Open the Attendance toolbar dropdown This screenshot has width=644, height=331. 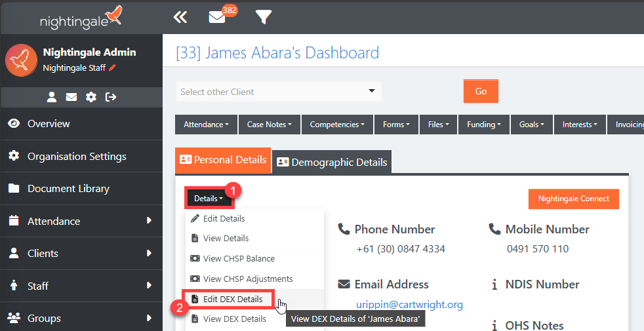pyautogui.click(x=206, y=125)
